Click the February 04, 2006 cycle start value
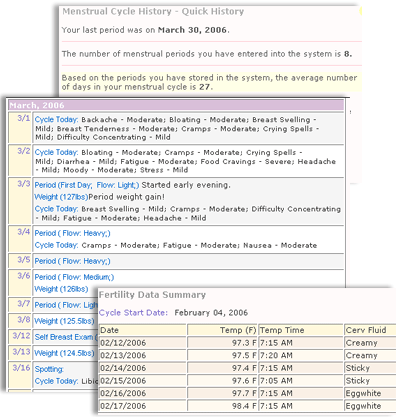Screen dimensions: 400x417 coord(211,313)
